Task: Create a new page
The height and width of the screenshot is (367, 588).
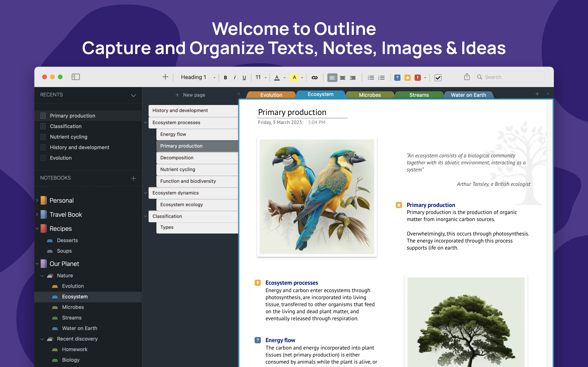Action: point(190,95)
